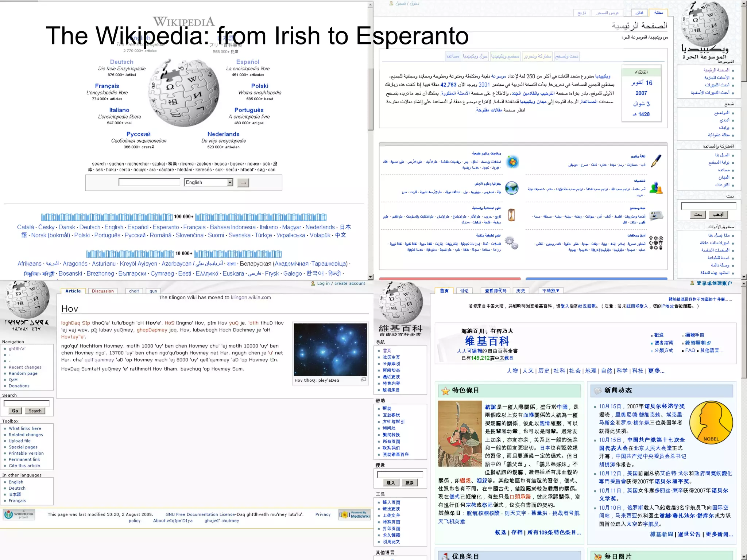Viewport: 747px width, 560px height.
Task: Open the Español Wikipedia link
Action: (248, 62)
